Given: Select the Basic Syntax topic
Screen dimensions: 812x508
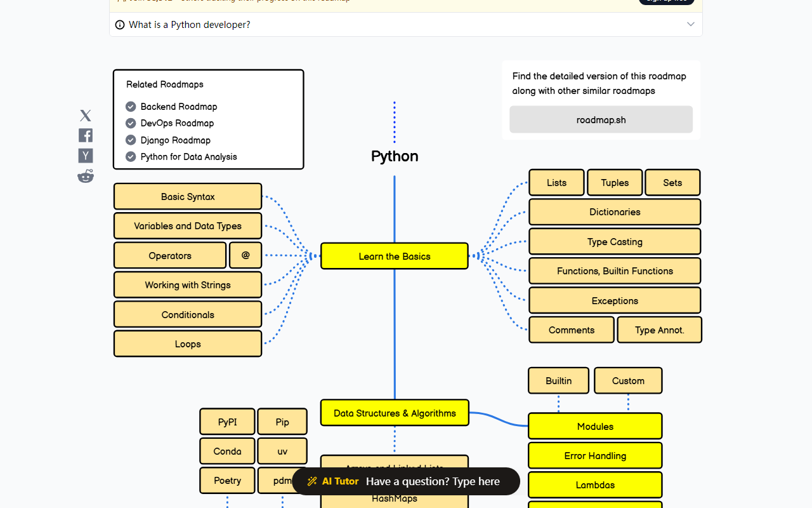Looking at the screenshot, I should tap(188, 196).
